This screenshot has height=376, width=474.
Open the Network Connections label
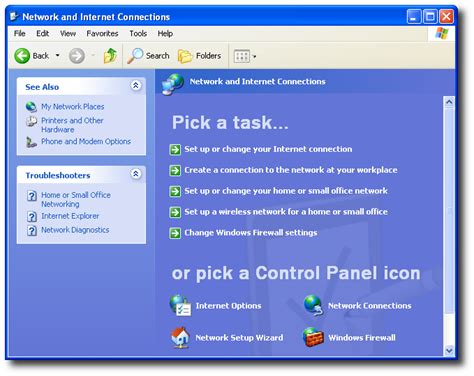point(370,306)
